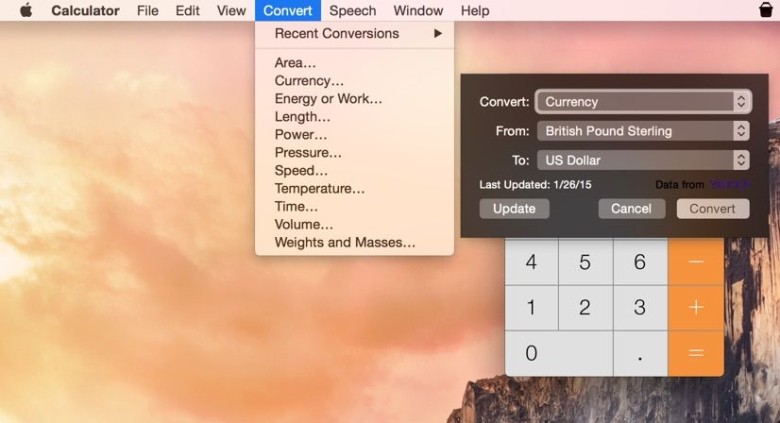Screen dimensions: 780x423
Task: Expand the Recent Conversions submenu
Action: [354, 33]
